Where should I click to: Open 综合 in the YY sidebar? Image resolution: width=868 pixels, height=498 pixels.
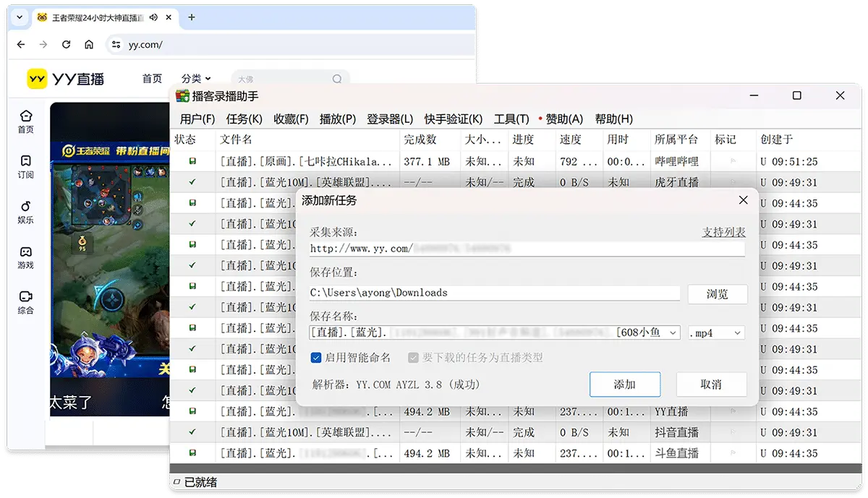26,303
